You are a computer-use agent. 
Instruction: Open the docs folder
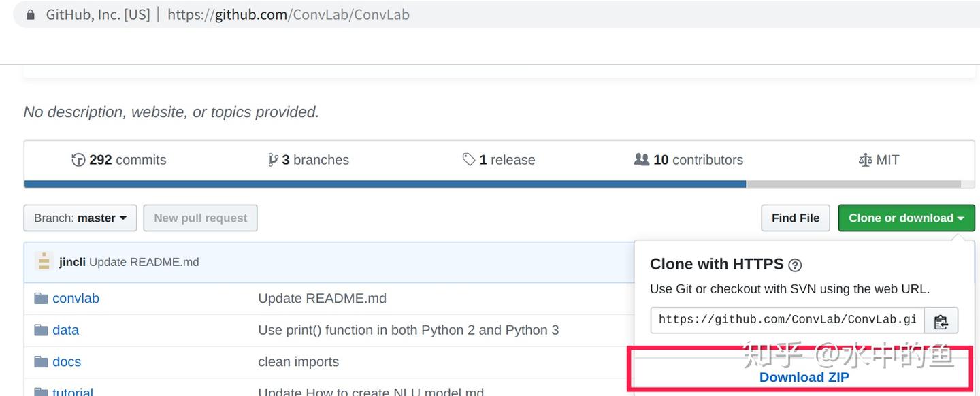[67, 362]
